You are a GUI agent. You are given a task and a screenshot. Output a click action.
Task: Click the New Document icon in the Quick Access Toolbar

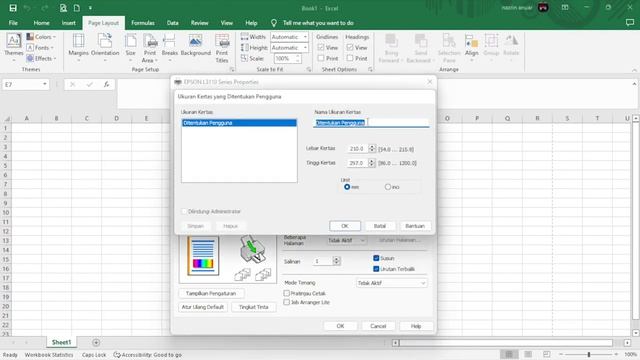pos(77,8)
